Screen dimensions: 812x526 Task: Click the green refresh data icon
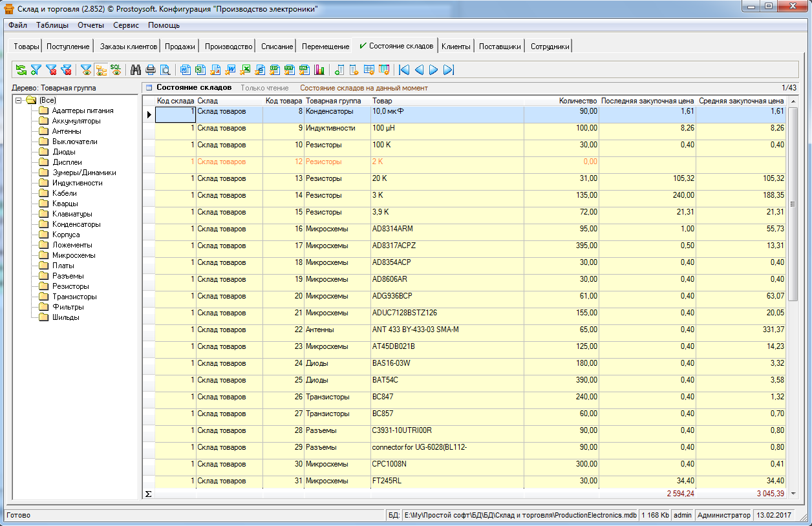pos(21,70)
